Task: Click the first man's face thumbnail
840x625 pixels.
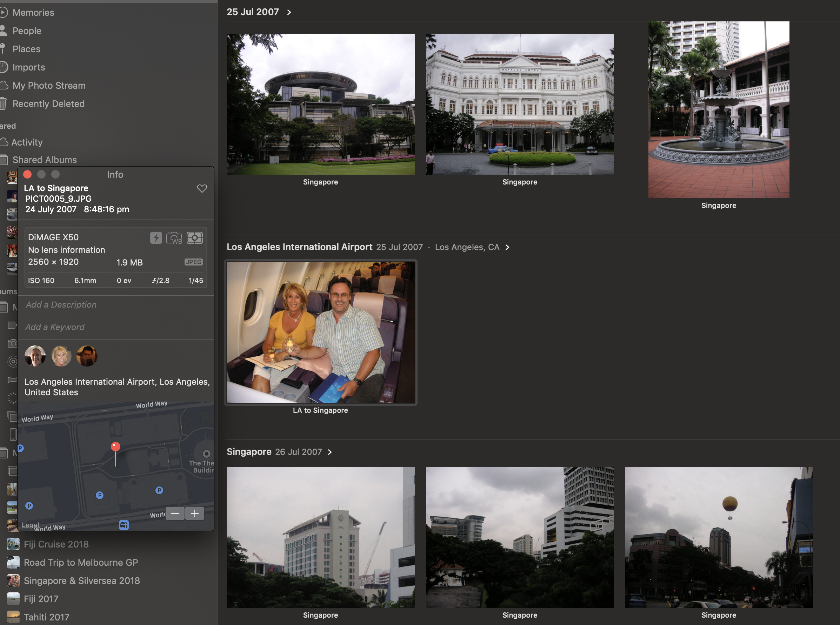Action: 35,356
